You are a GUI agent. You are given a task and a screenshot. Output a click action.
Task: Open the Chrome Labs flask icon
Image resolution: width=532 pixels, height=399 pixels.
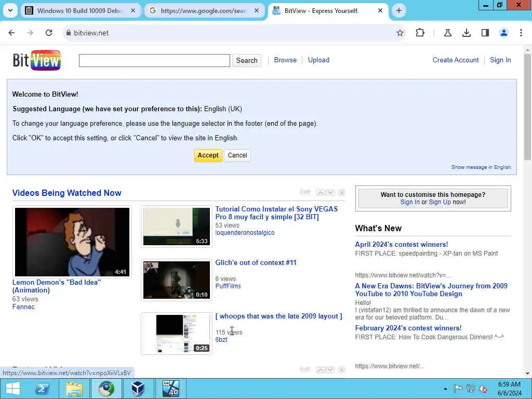[447, 33]
